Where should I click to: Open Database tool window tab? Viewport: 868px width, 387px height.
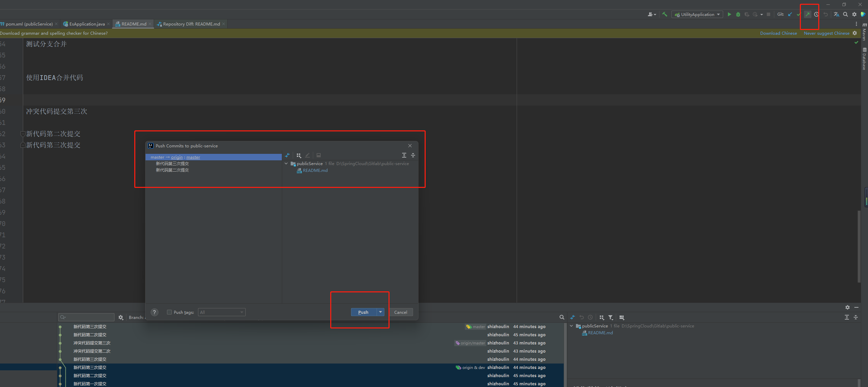click(865, 59)
